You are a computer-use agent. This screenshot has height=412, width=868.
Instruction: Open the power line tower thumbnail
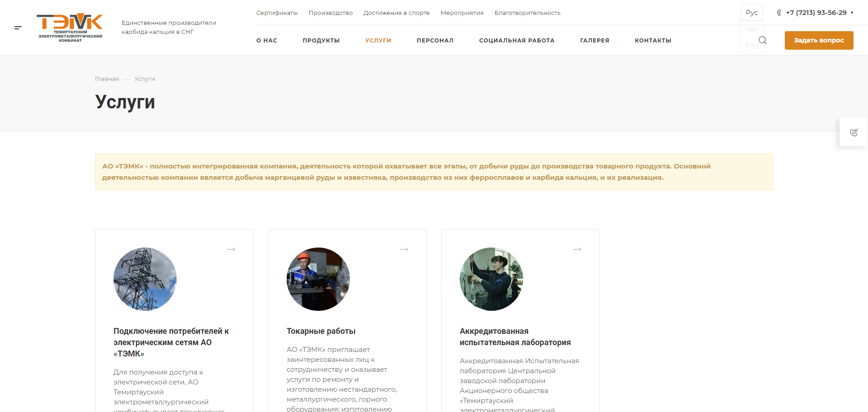145,279
